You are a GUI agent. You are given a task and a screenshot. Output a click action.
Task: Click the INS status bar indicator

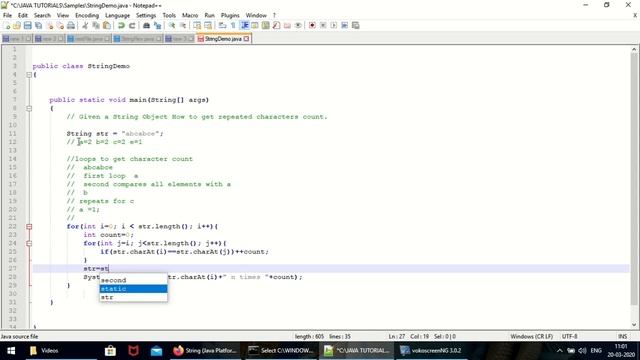point(622,337)
